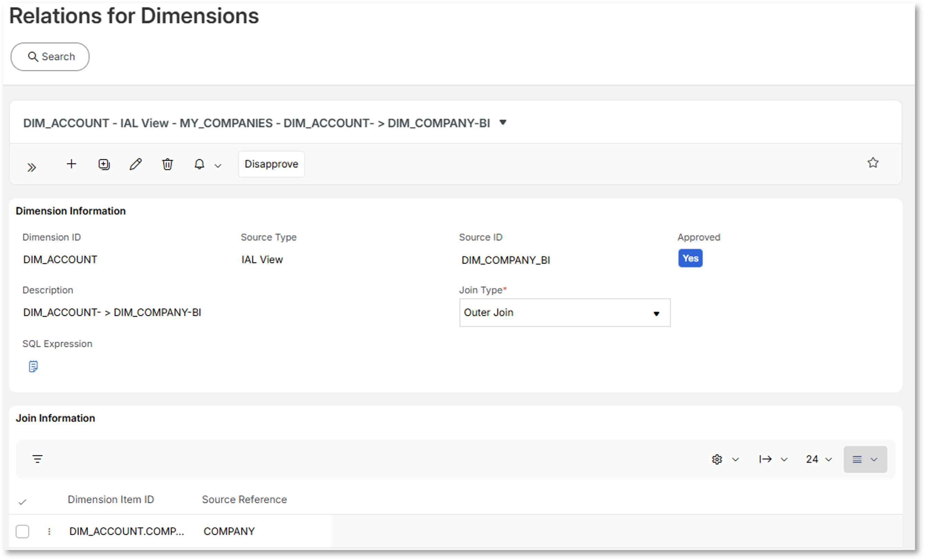Click the IAL View source type value

coord(262,260)
